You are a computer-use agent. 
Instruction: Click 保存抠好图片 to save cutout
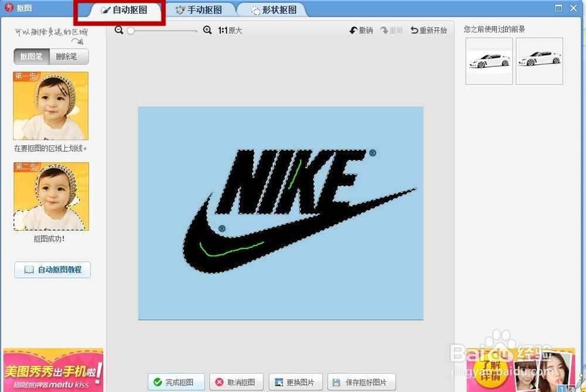pos(362,382)
